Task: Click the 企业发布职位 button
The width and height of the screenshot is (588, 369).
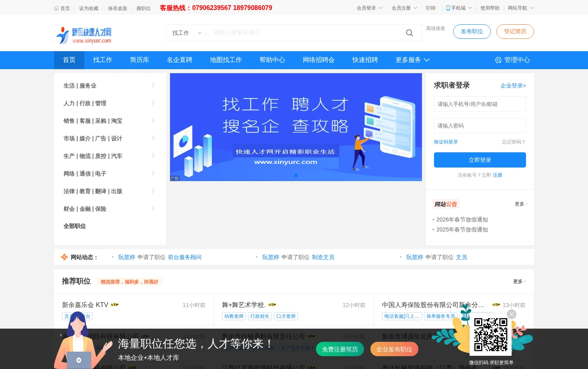Action: point(394,349)
